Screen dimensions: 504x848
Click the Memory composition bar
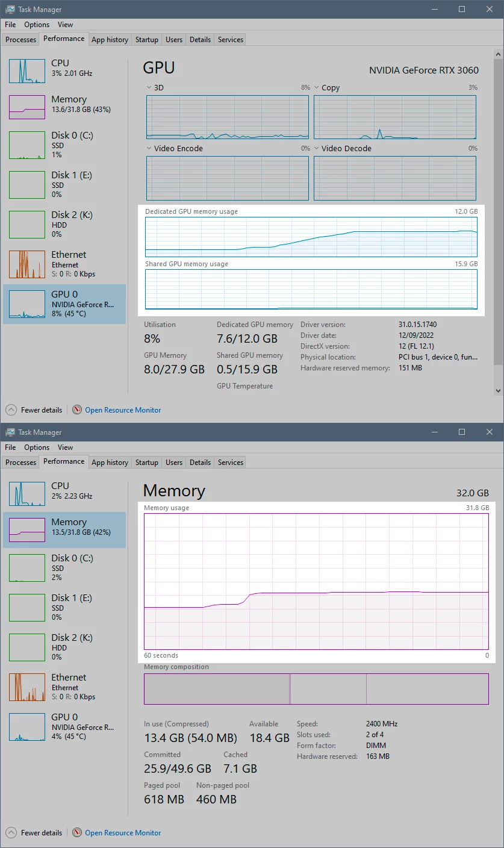(x=316, y=689)
